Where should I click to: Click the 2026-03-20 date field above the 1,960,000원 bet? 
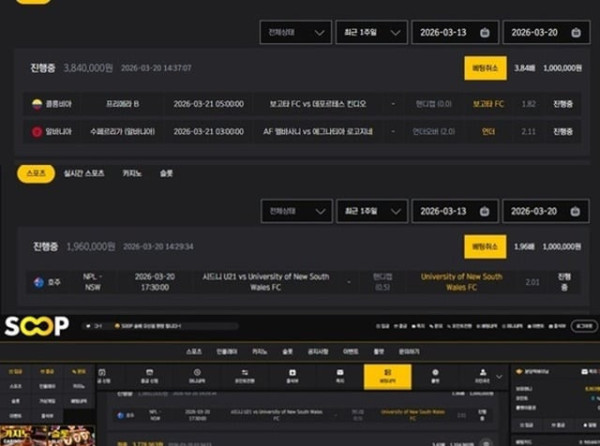click(x=546, y=211)
